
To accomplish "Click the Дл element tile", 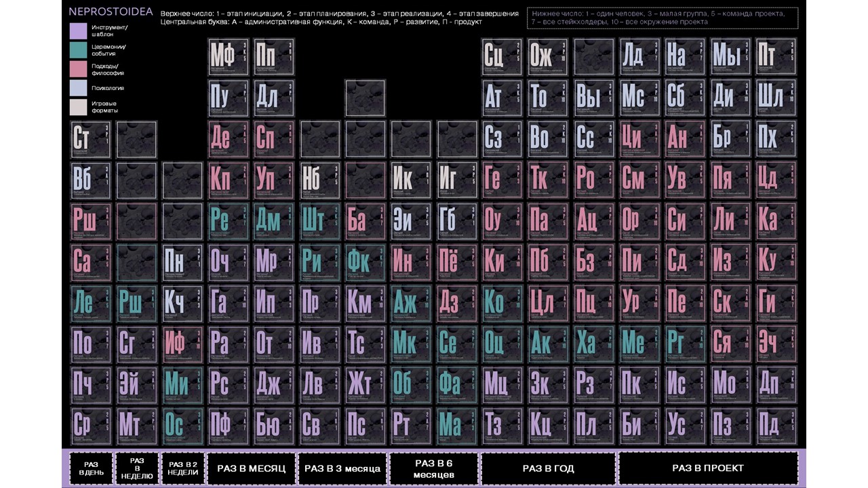I will [274, 98].
